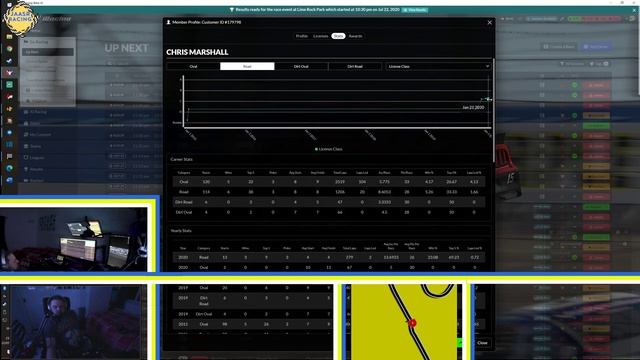Open the File Explorer taskbar icon
The width and height of the screenshot is (640, 360).
point(9,37)
